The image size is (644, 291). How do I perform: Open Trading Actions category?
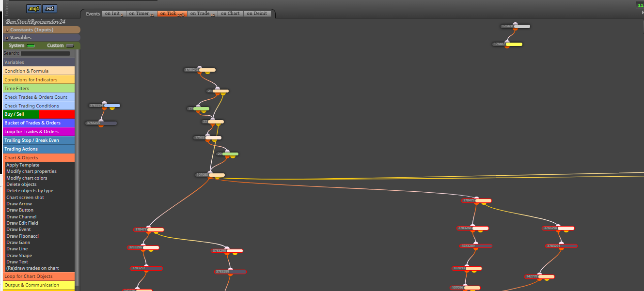(x=39, y=149)
